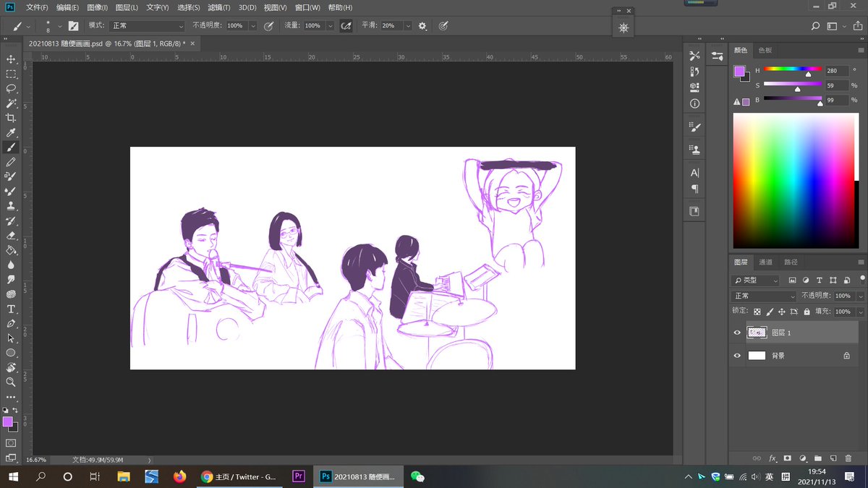
Task: Select the Paint Bucket tool
Action: pos(11,250)
